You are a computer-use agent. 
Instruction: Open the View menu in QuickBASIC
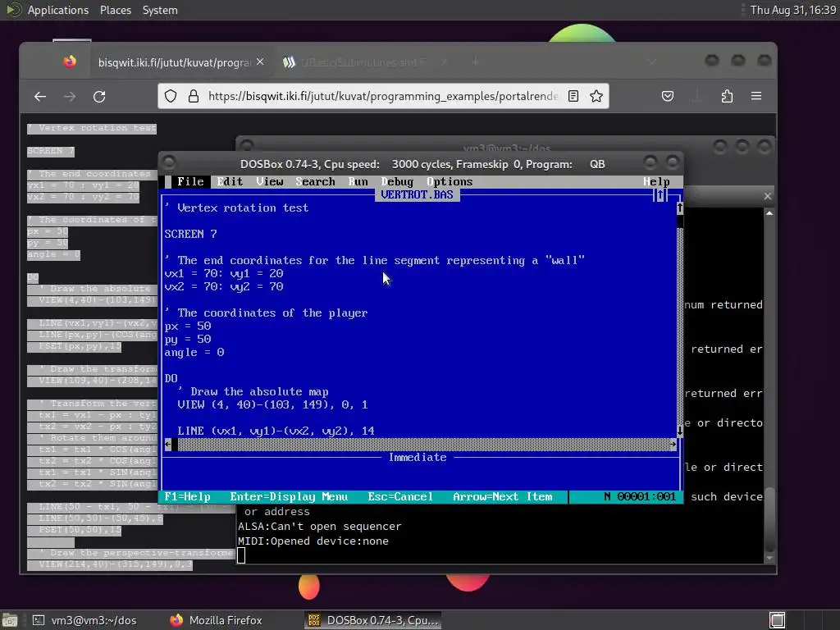[x=269, y=181]
